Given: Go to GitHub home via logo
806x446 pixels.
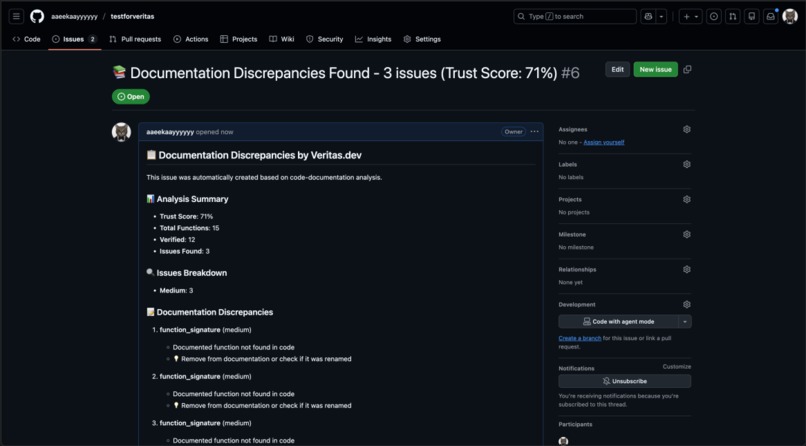Looking at the screenshot, I should (x=37, y=16).
